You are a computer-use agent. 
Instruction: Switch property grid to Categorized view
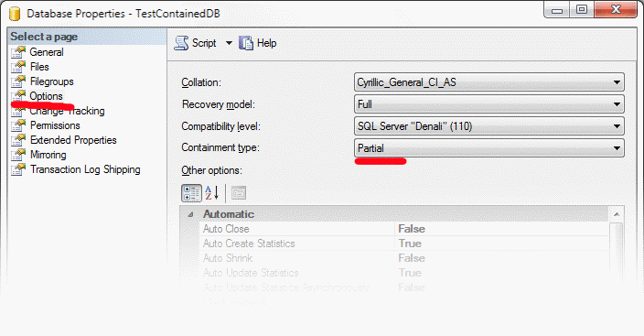pyautogui.click(x=191, y=193)
